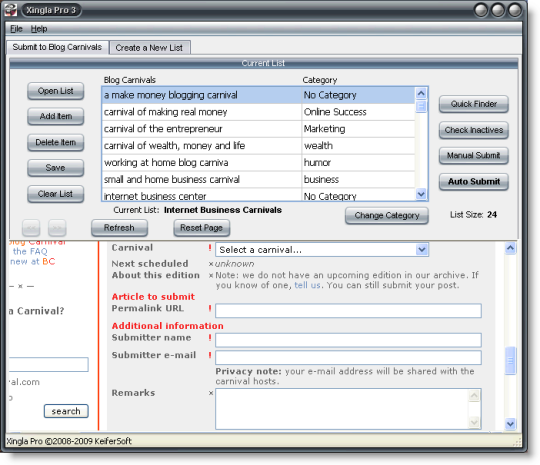Click the 'new at BC' sidebar link
The height and width of the screenshot is (465, 540).
click(x=33, y=262)
